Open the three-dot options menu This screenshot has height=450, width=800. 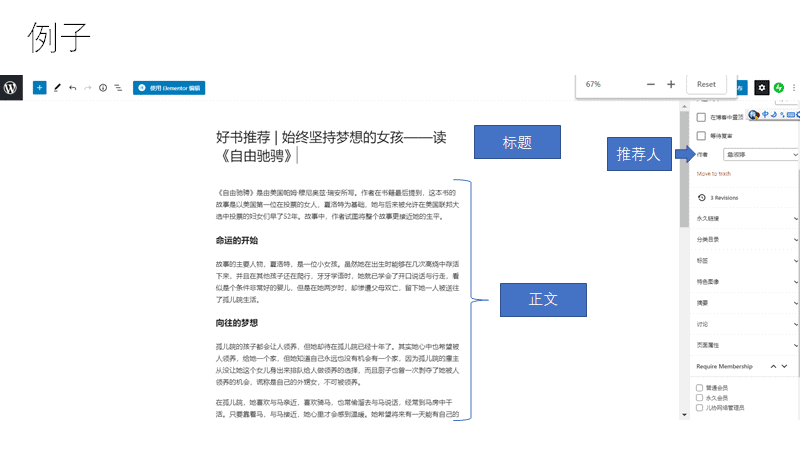pyautogui.click(x=794, y=88)
